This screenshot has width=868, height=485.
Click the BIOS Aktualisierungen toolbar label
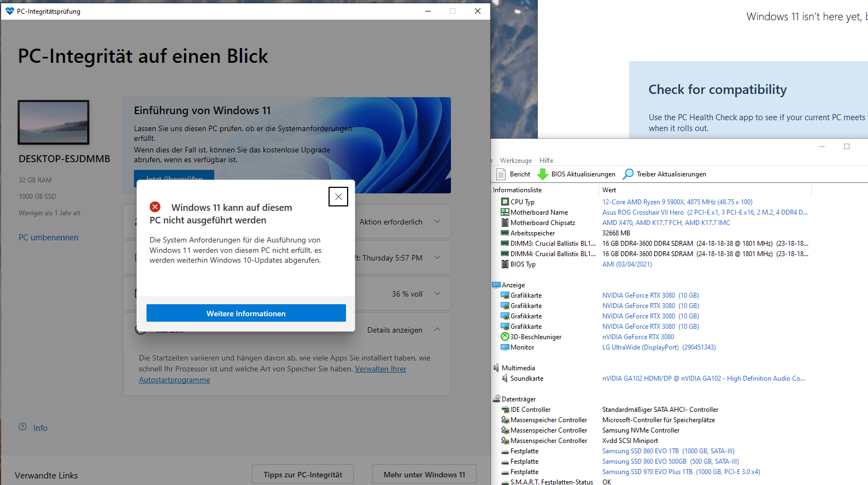[x=583, y=174]
